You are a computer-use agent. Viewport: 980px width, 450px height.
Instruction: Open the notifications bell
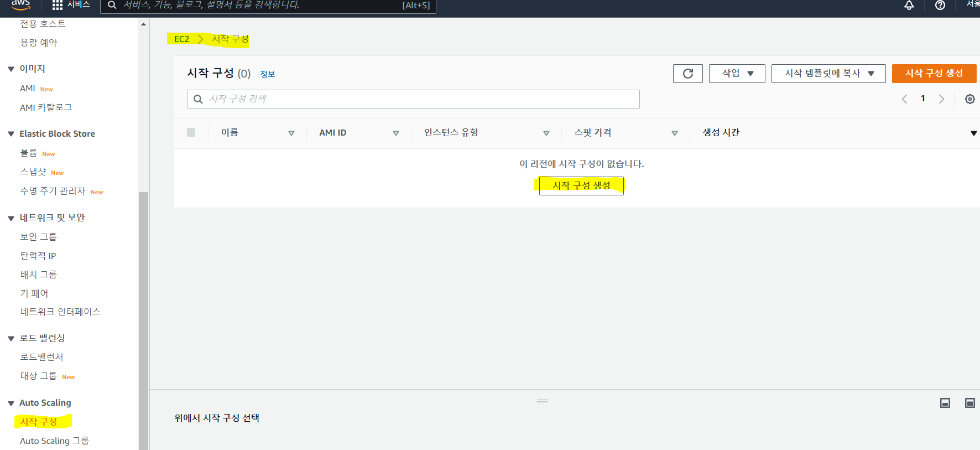909,5
